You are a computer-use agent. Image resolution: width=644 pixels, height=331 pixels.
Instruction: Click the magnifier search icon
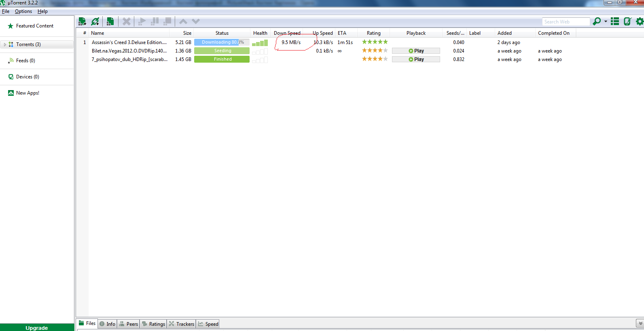[597, 21]
